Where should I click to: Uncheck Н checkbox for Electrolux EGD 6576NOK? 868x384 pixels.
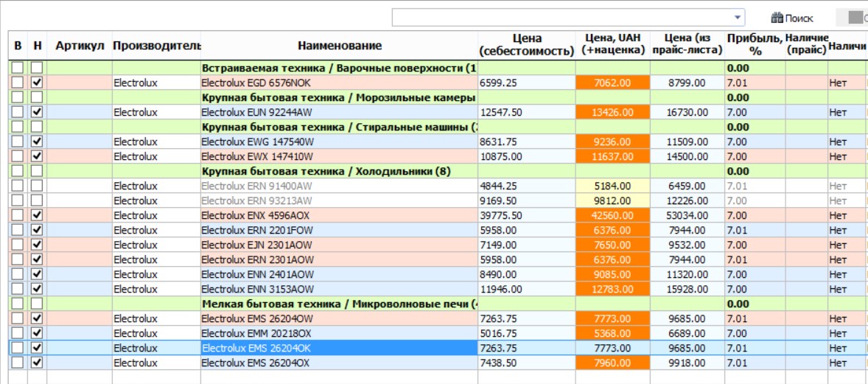(37, 83)
